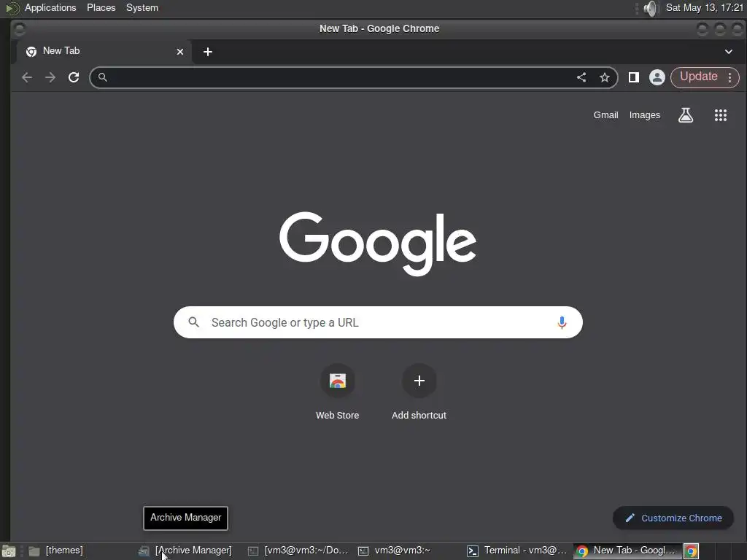
Task: Go back using the browser back arrow
Action: [27, 77]
